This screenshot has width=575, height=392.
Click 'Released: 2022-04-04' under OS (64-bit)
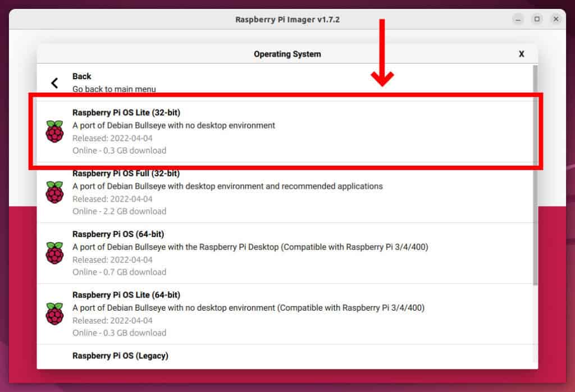click(112, 260)
